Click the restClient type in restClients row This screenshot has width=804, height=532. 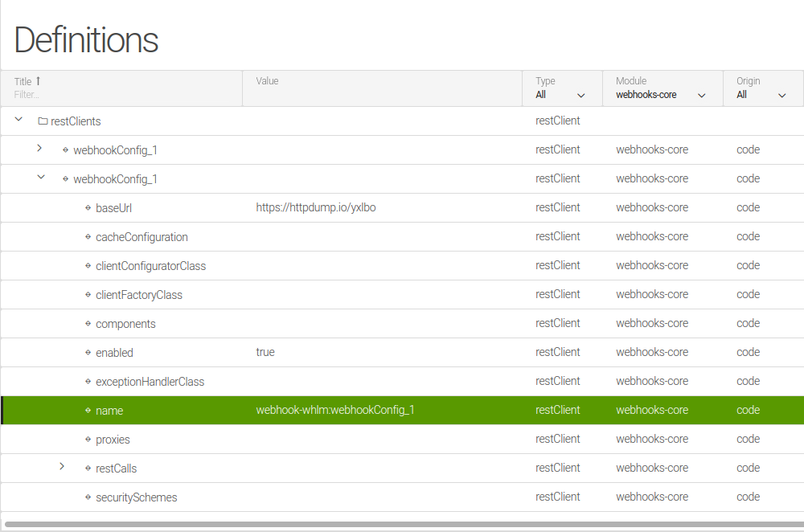tap(557, 121)
